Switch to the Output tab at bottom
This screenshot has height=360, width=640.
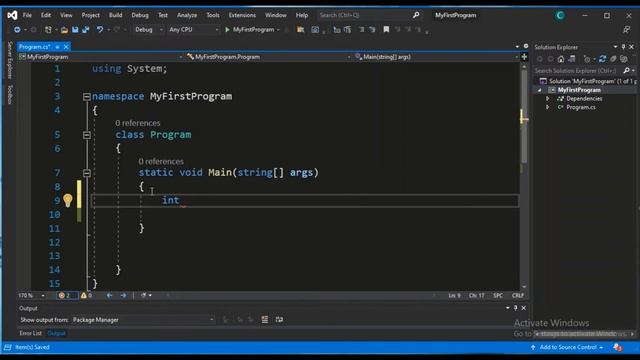pyautogui.click(x=56, y=333)
